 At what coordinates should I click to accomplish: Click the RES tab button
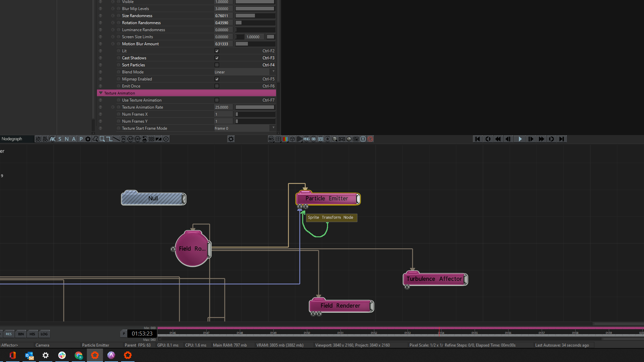tap(9, 334)
